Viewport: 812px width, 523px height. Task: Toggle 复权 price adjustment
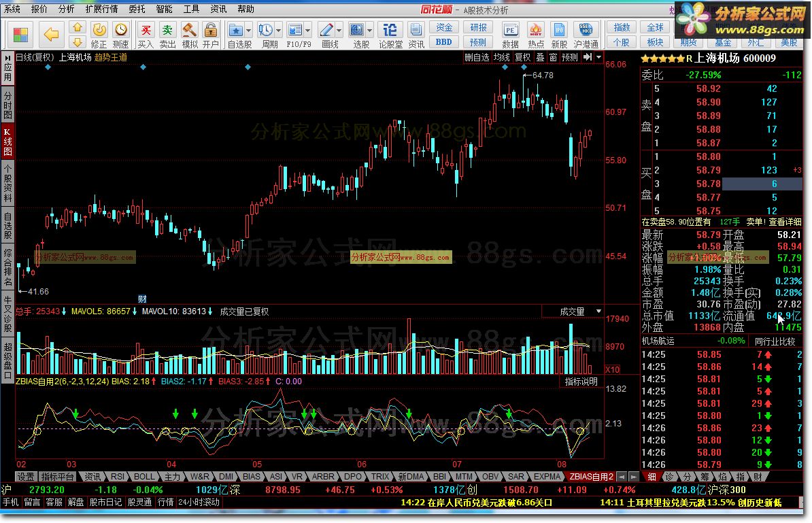coord(522,58)
